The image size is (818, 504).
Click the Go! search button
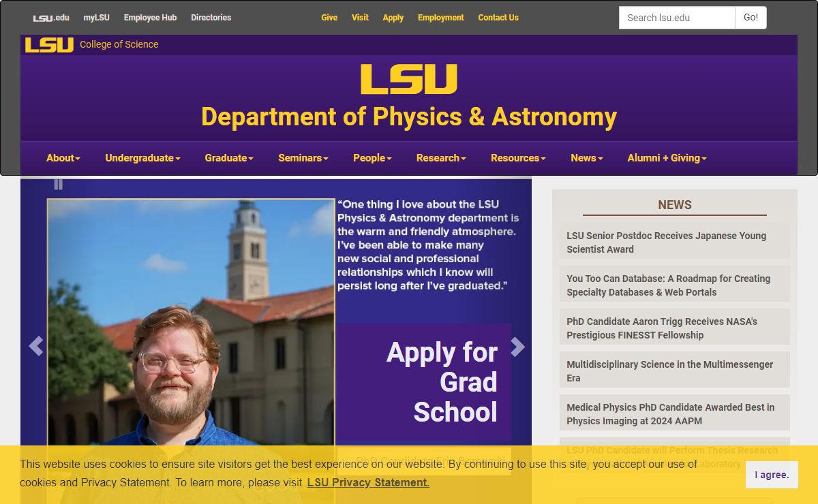[751, 18]
